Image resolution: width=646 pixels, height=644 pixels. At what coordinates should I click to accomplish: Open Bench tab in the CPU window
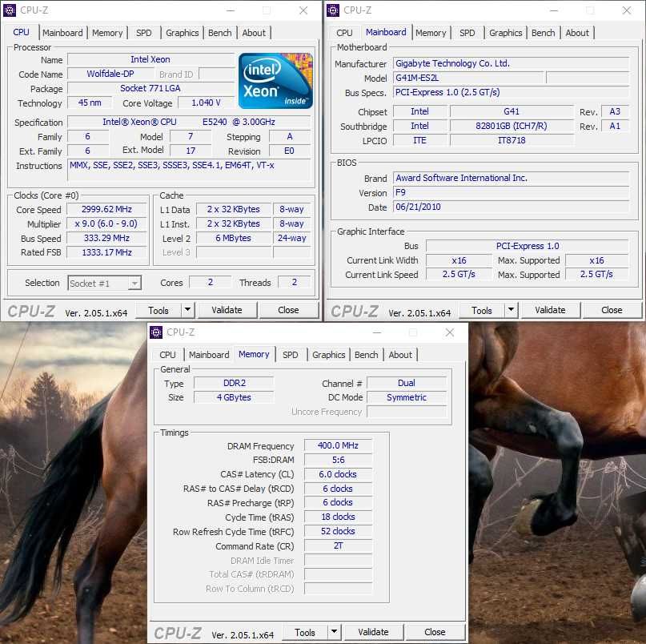pyautogui.click(x=220, y=33)
